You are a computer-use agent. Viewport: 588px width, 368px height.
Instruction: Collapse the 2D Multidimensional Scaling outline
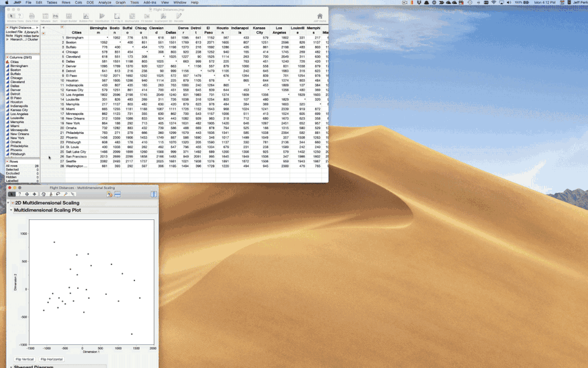8,203
